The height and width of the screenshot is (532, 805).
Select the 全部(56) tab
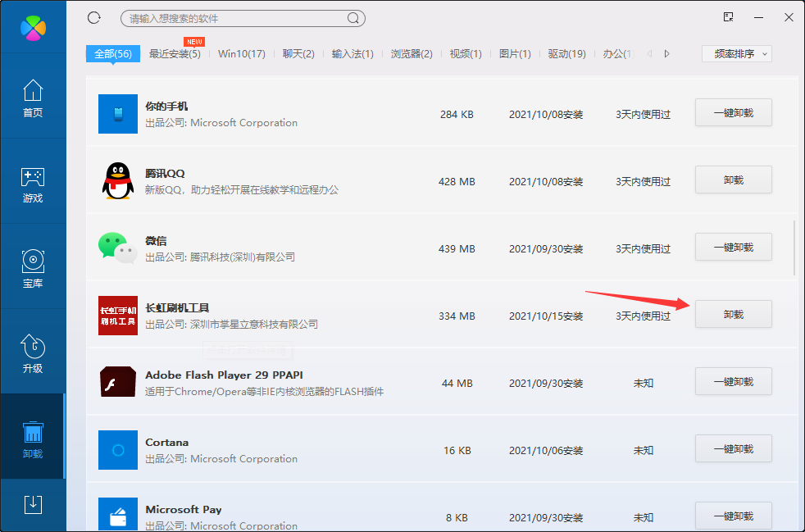[113, 54]
